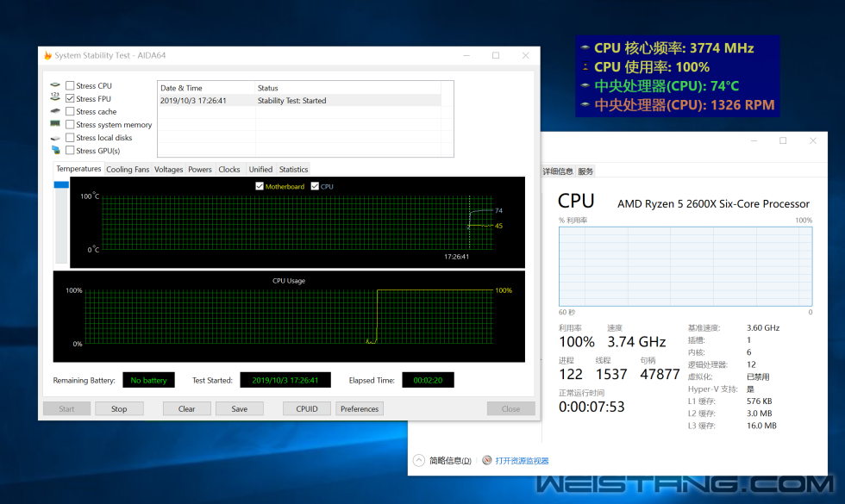Click the blue graph selector bar beside temperatures
The width and height of the screenshot is (845, 504).
[61, 184]
